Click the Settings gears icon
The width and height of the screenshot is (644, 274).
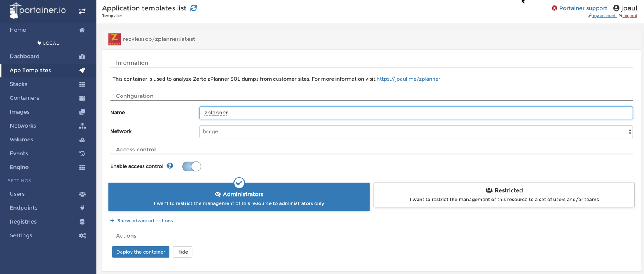pos(82,236)
